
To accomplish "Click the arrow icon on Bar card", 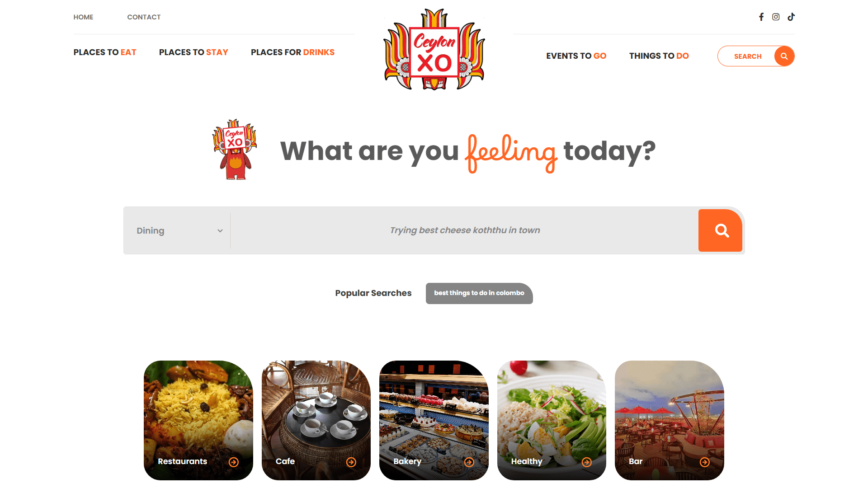I will (x=705, y=462).
